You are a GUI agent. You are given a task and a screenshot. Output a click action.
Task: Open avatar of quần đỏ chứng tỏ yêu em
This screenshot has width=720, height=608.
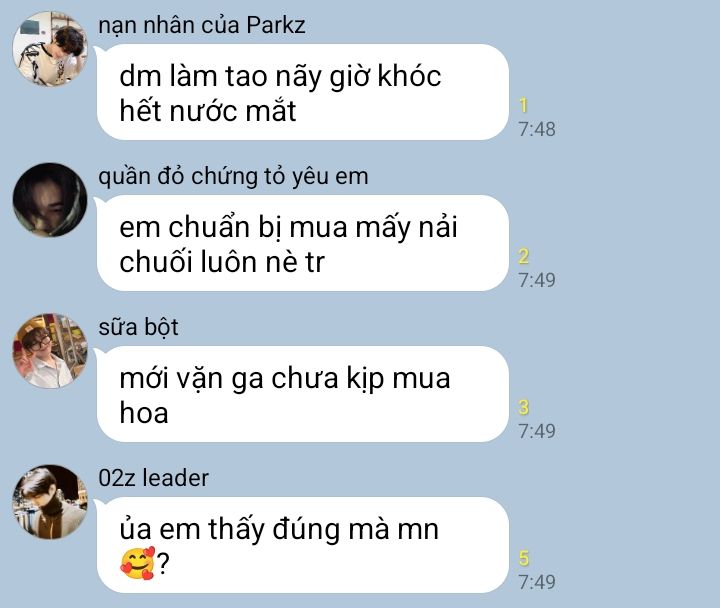click(x=50, y=200)
